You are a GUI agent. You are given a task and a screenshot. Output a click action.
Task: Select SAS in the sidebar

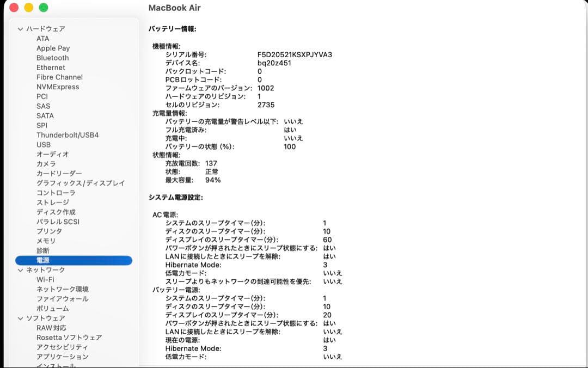(43, 106)
